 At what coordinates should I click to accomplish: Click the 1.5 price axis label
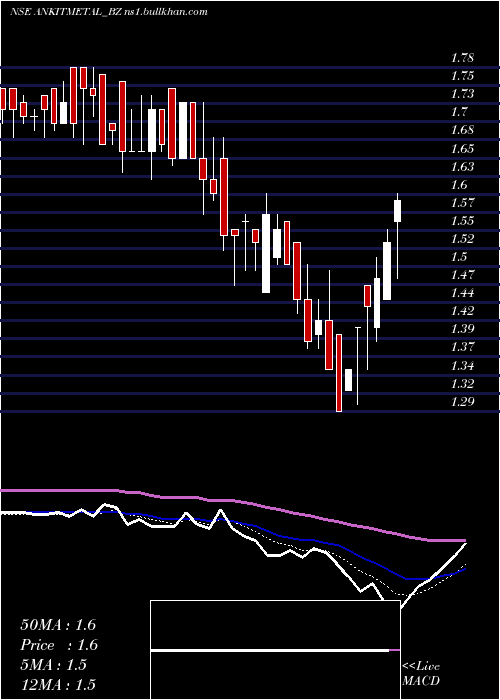pos(459,257)
